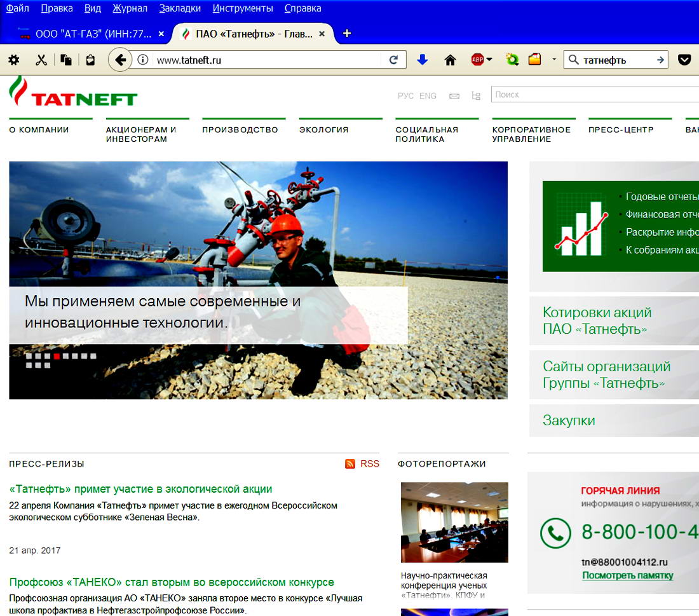Reload the current page
This screenshot has width=699, height=616.
point(393,60)
